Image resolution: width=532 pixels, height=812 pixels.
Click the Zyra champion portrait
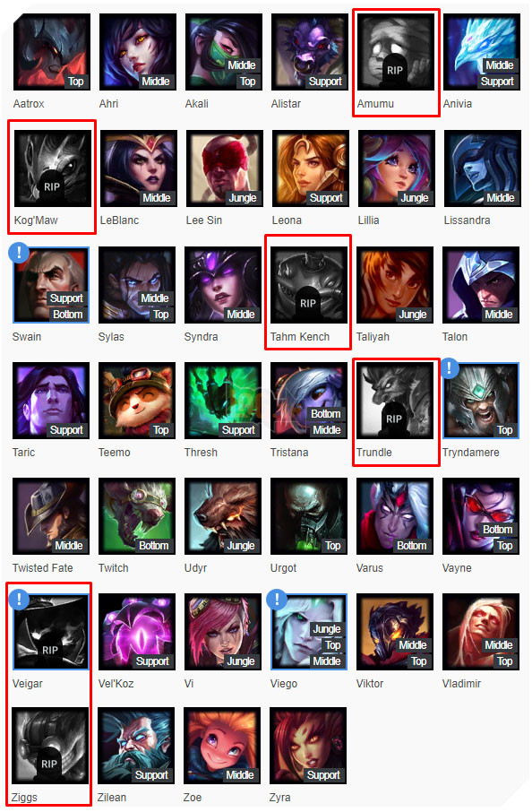pos(307,746)
